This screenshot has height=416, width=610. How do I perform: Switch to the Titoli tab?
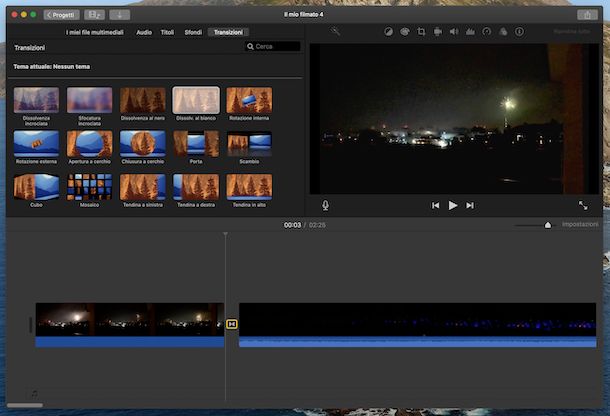[167, 32]
